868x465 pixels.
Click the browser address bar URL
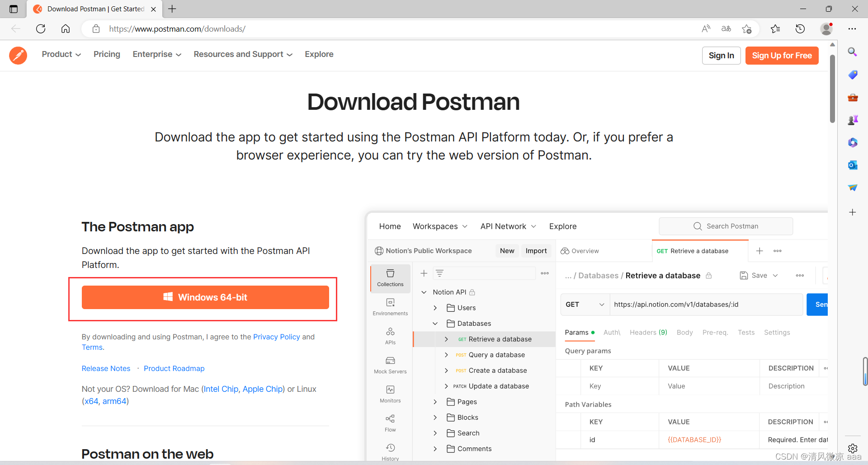pyautogui.click(x=177, y=29)
